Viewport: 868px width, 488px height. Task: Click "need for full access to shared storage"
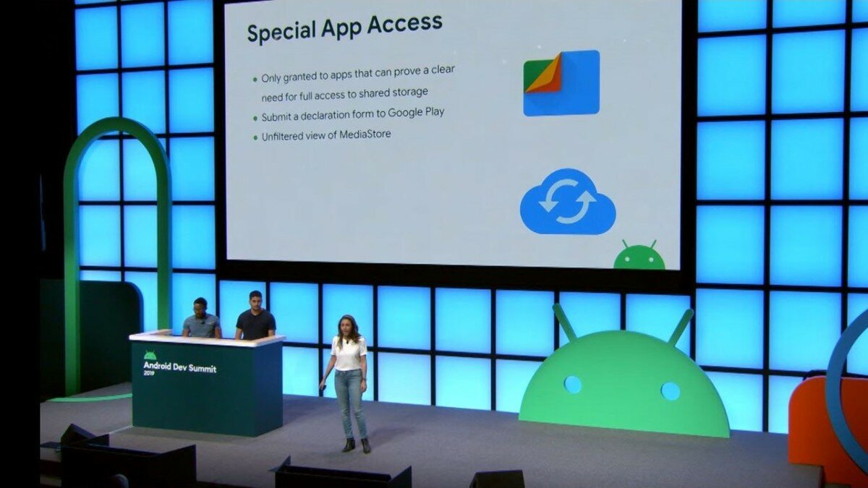click(x=345, y=93)
